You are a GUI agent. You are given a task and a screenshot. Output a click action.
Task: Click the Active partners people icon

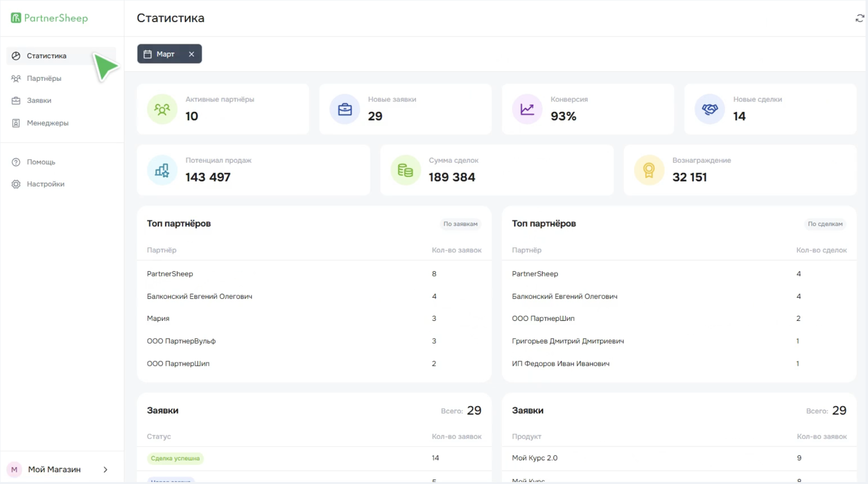click(x=162, y=109)
